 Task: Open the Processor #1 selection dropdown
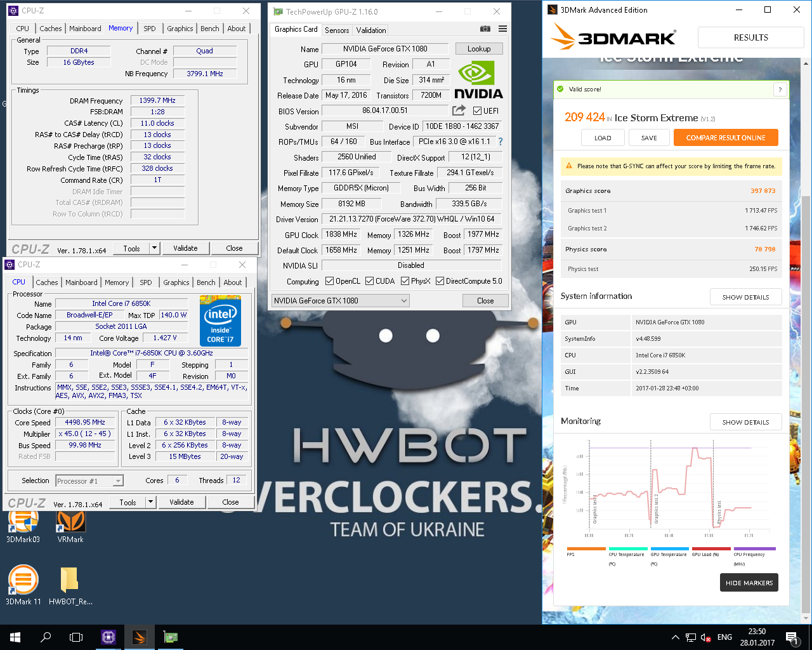89,481
